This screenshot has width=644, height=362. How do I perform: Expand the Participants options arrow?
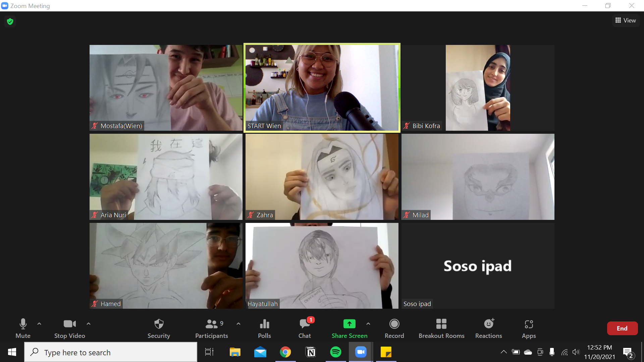238,324
